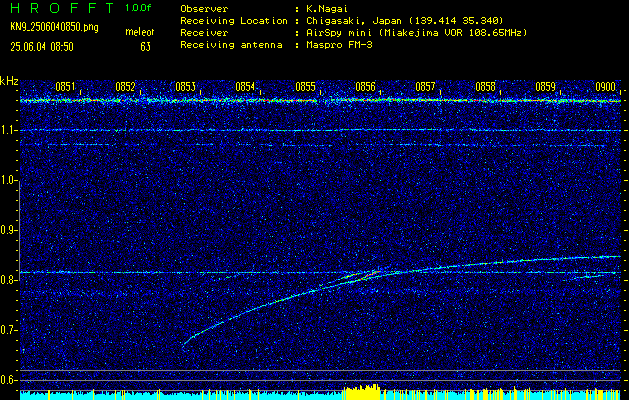Click the 1.1 frequency axis label

click(9, 130)
